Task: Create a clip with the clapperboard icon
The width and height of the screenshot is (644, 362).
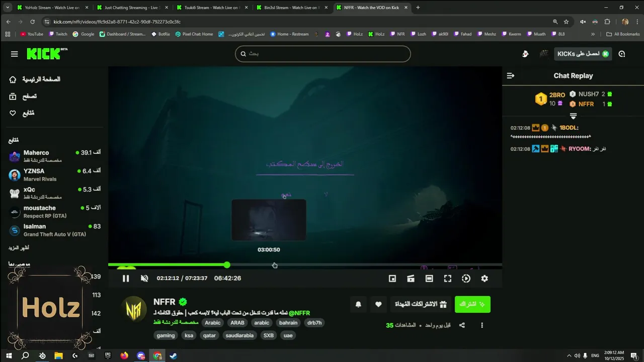Action: coord(411,278)
